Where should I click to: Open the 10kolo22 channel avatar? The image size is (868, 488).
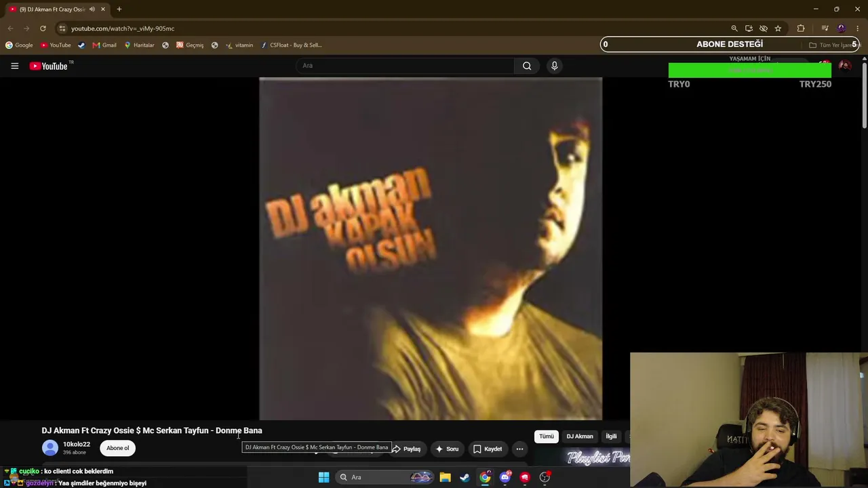tap(50, 448)
